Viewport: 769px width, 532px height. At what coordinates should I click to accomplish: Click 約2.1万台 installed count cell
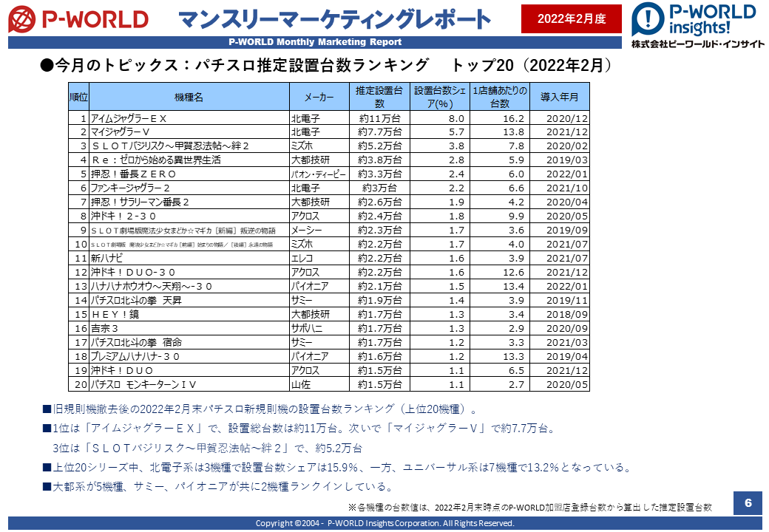tap(379, 287)
